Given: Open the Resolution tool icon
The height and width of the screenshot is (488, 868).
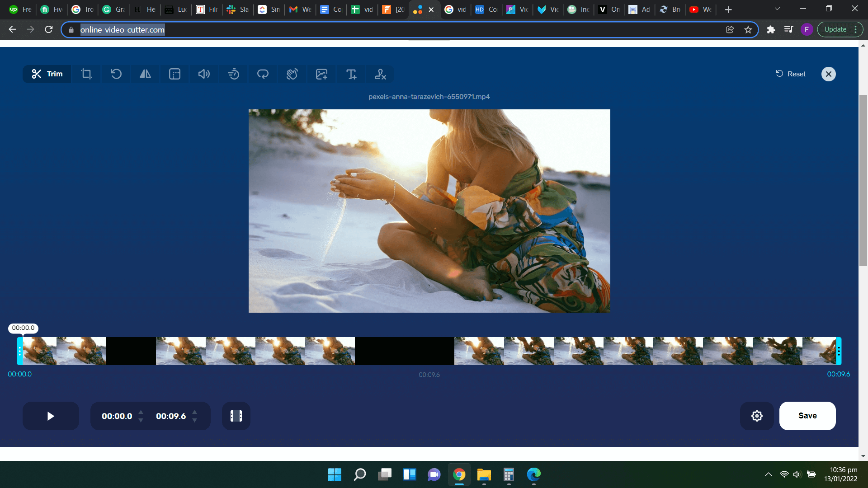Looking at the screenshot, I should point(175,74).
